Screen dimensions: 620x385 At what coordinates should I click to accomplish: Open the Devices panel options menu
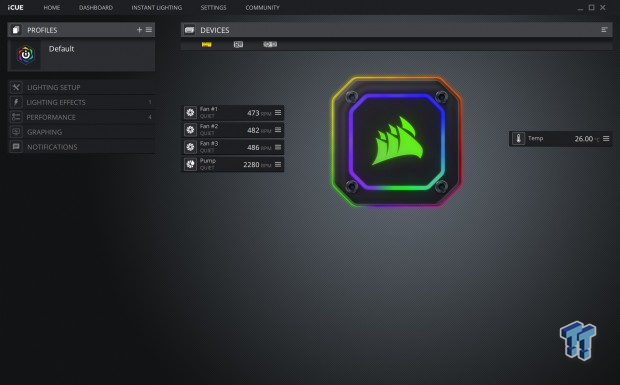point(604,30)
